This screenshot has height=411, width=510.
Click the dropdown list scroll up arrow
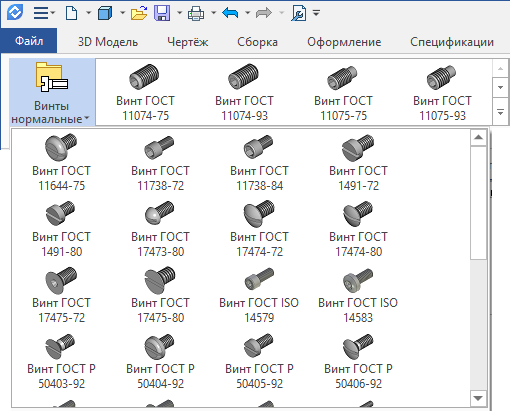pos(478,137)
